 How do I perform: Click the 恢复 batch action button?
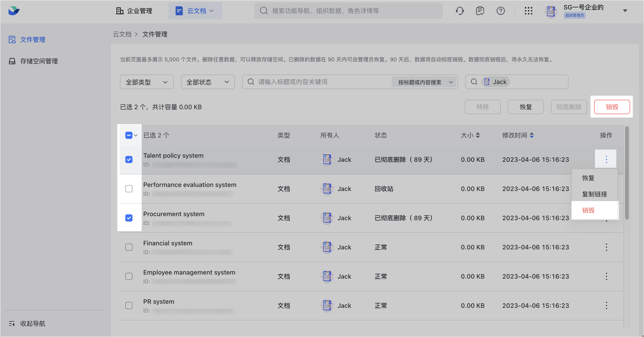pyautogui.click(x=526, y=107)
